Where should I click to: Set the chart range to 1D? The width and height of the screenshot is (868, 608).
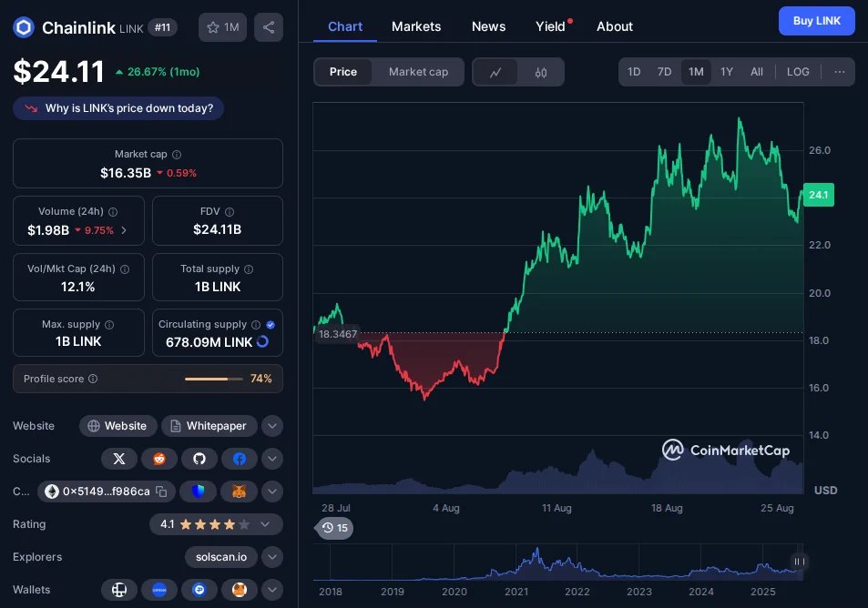tap(634, 72)
